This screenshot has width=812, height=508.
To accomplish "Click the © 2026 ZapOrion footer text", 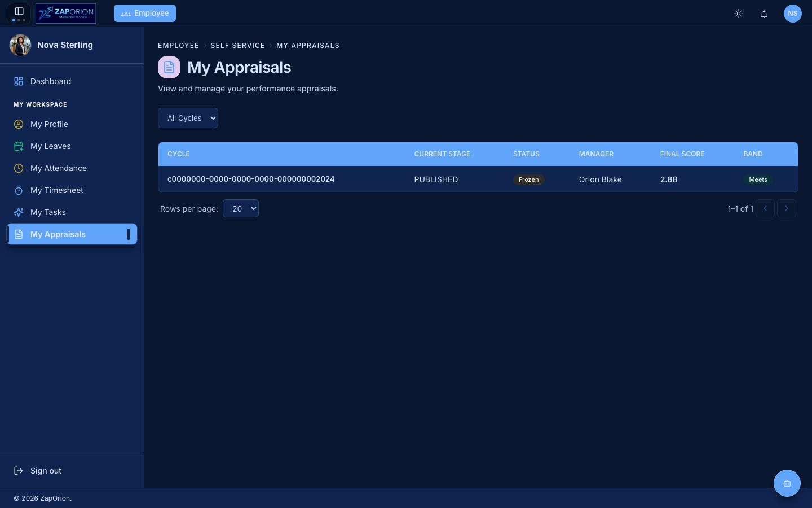I will [43, 498].
